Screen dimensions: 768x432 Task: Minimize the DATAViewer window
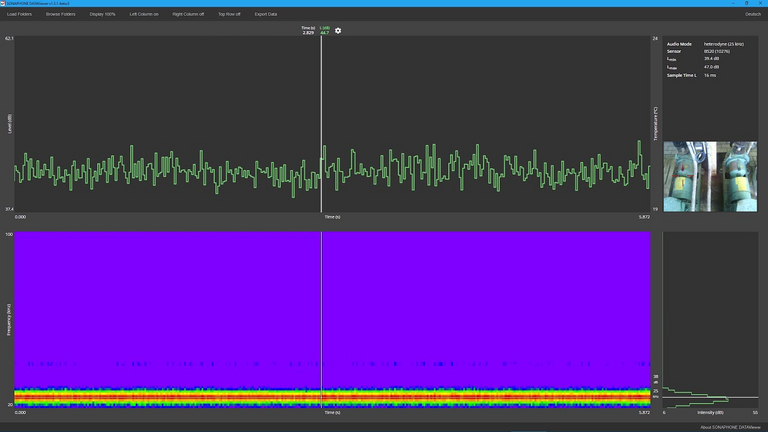(x=732, y=3)
